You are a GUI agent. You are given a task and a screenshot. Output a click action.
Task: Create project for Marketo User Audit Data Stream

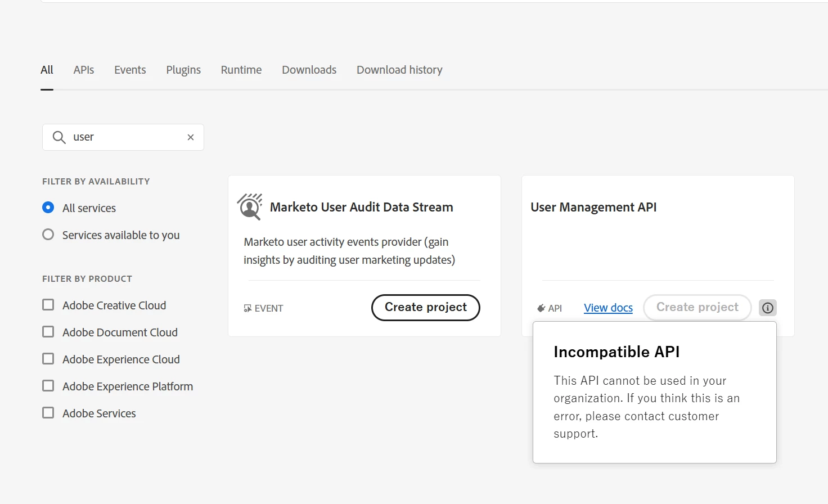426,308
